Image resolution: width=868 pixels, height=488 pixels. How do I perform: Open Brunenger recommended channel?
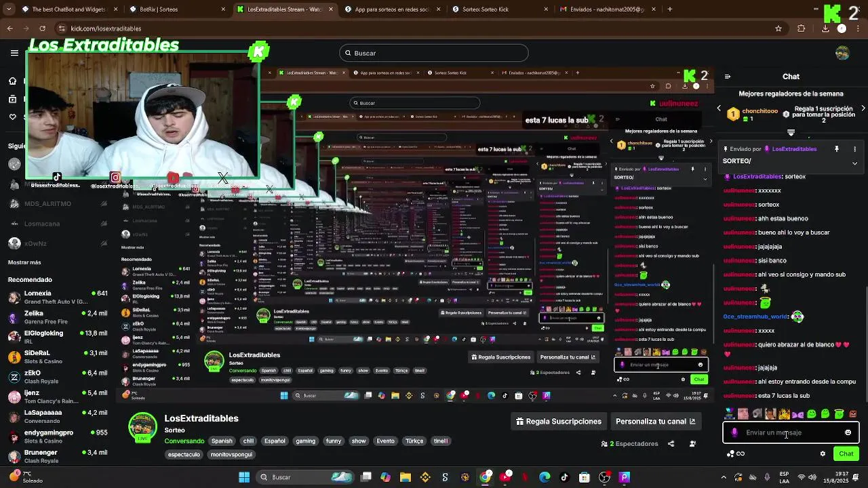click(58, 456)
